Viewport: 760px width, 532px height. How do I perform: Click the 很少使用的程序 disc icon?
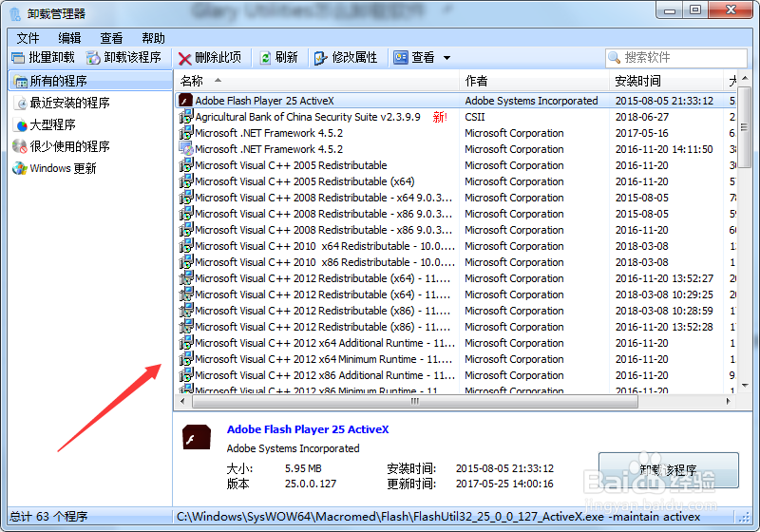coord(20,146)
